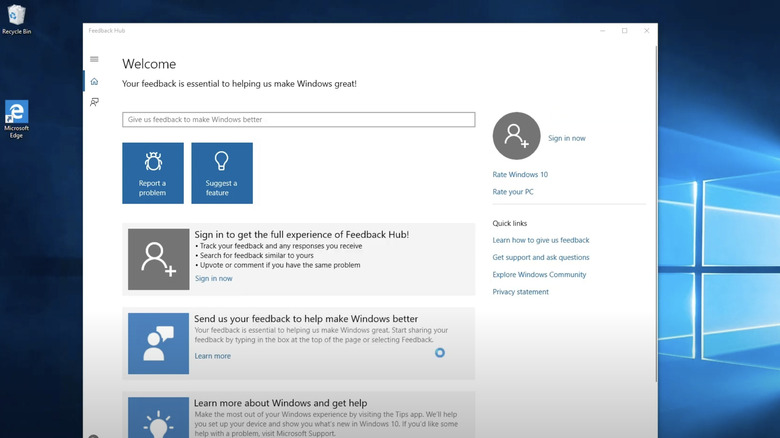Open the Explore Windows Community link

(539, 275)
